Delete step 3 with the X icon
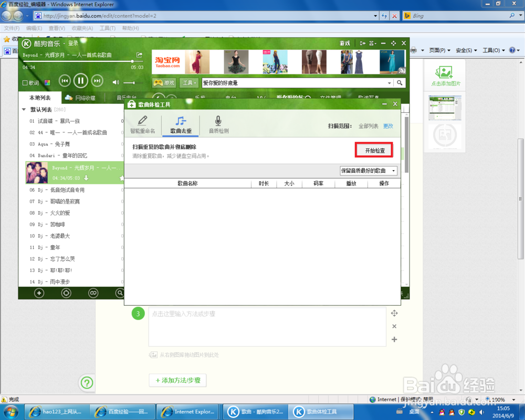The width and height of the screenshot is (525, 420). [x=394, y=326]
